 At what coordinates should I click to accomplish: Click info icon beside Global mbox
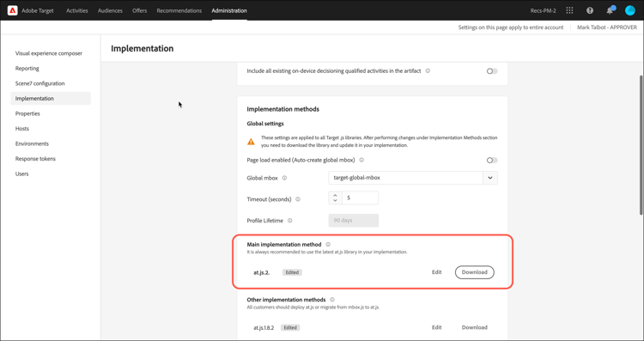pos(284,178)
